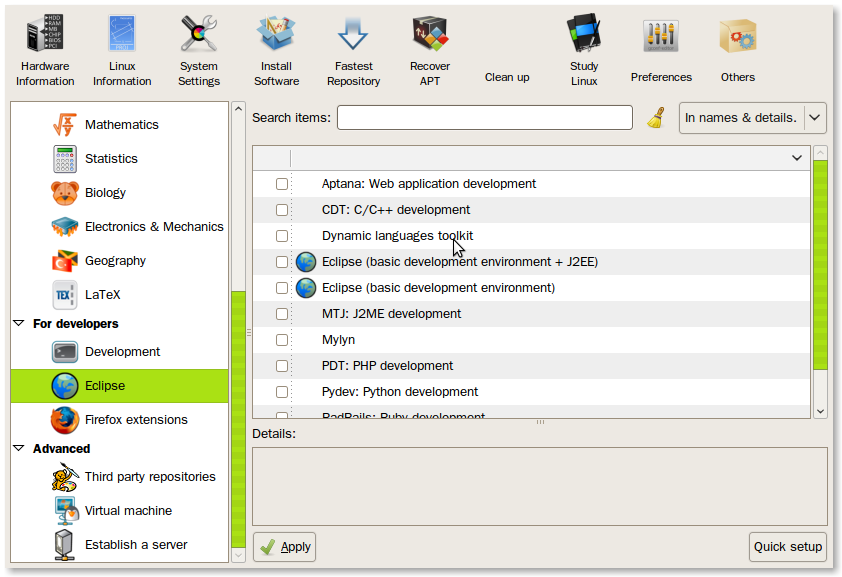Click icon of Eclipse basic environment + J2EE
This screenshot has height=577, width=842.
point(306,262)
